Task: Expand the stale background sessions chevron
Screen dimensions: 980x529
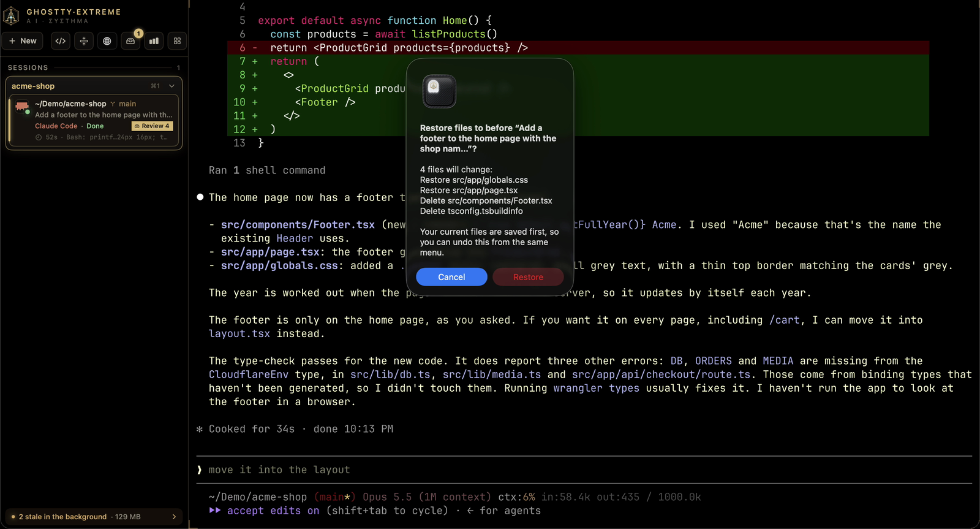Action: pyautogui.click(x=174, y=517)
